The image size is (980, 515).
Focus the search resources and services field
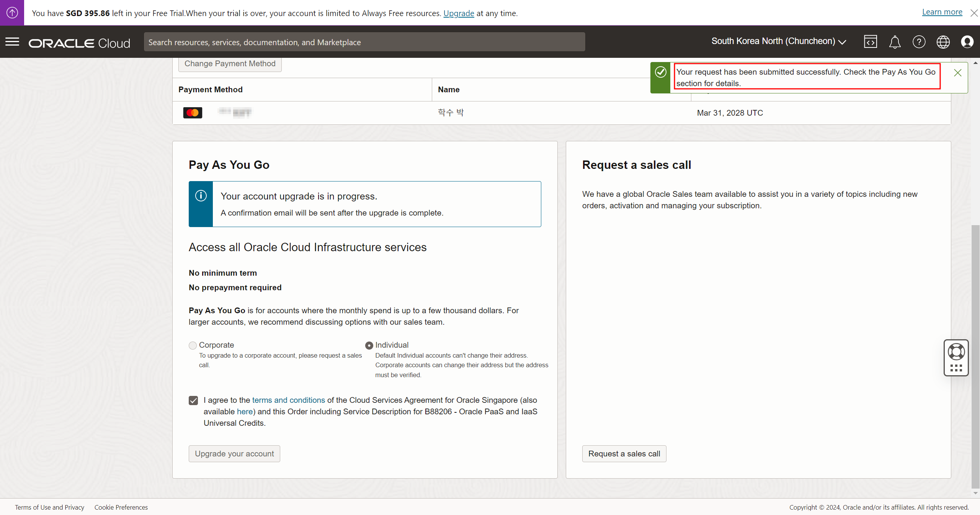pos(364,42)
